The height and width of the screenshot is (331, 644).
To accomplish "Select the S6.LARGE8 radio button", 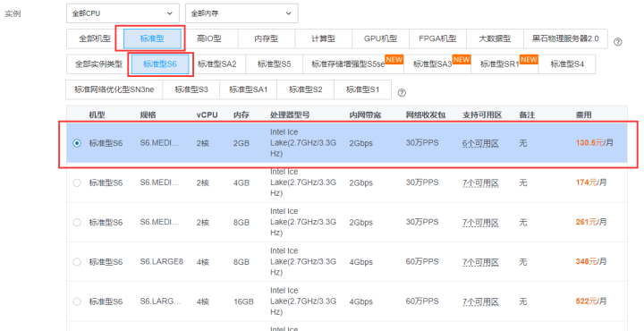I will click(x=77, y=261).
